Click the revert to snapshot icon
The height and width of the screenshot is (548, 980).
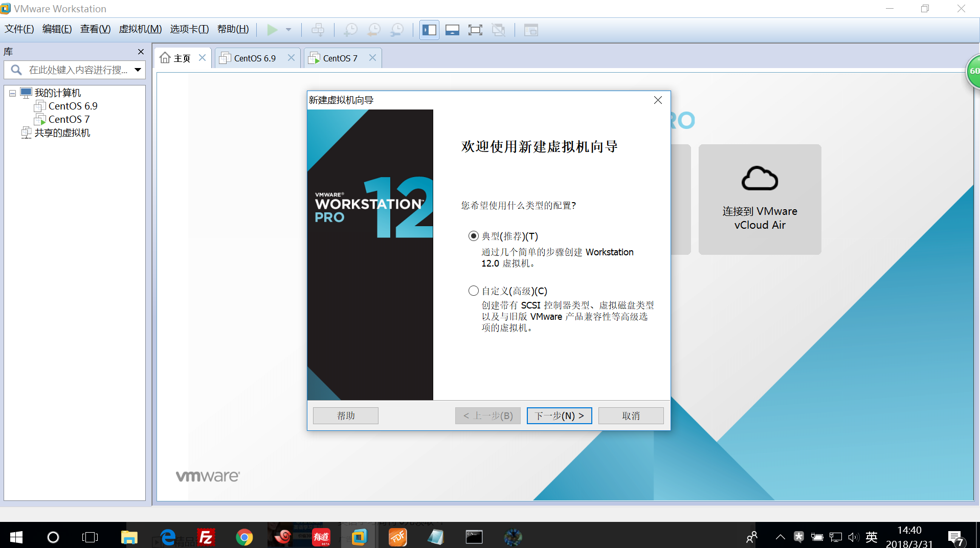374,30
